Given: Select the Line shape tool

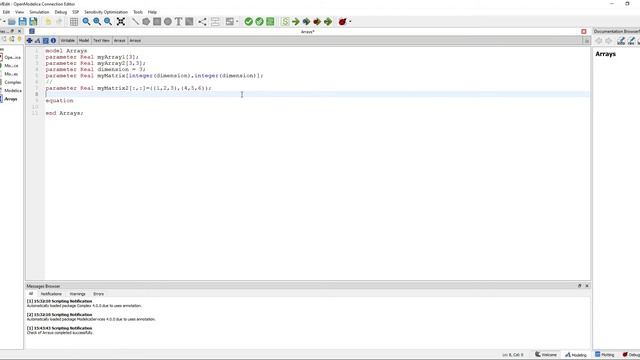Looking at the screenshot, I should click(135, 22).
